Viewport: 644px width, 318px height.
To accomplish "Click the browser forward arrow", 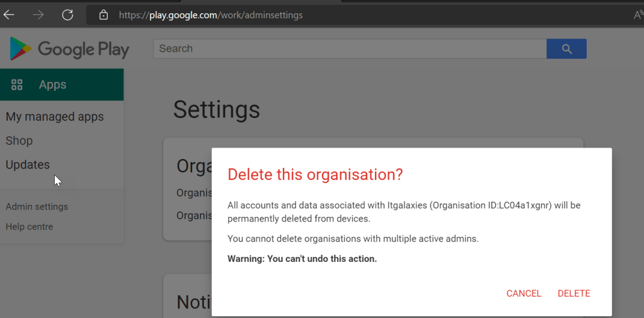I will click(x=38, y=15).
